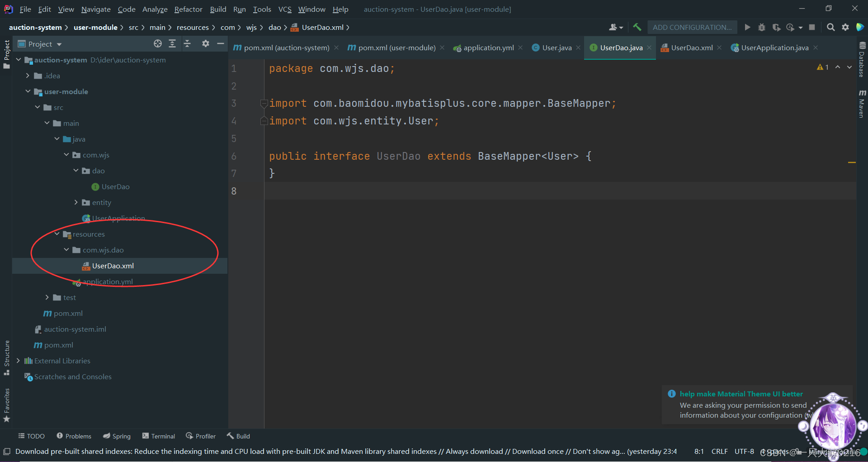Click Expand All icon in Project panel
Image resolution: width=868 pixels, height=462 pixels.
(x=172, y=43)
